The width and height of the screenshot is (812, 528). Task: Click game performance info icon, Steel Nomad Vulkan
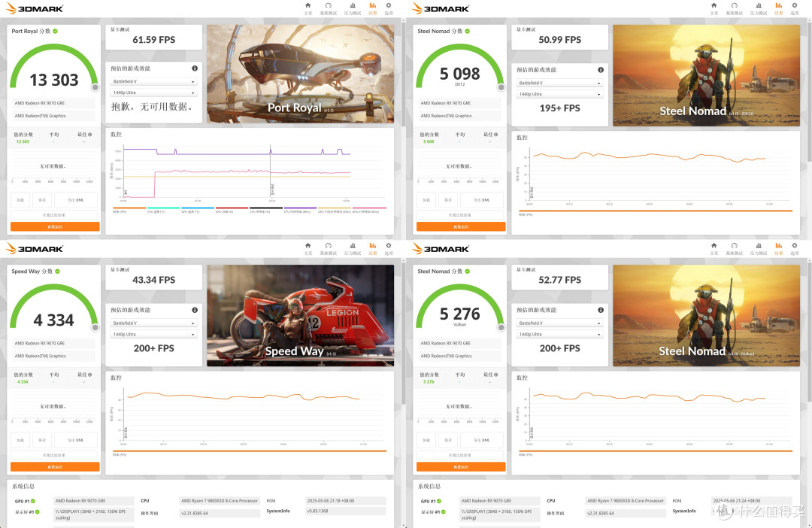(x=601, y=310)
